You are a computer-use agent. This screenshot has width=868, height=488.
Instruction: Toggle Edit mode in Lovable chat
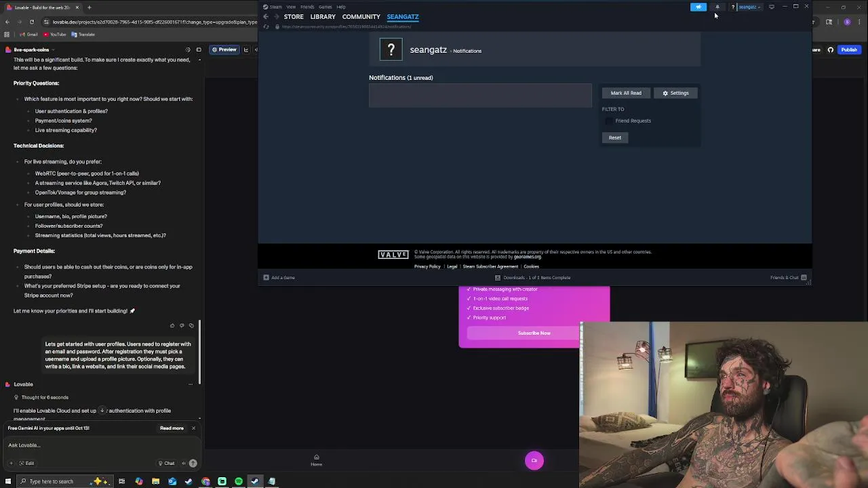click(x=26, y=463)
